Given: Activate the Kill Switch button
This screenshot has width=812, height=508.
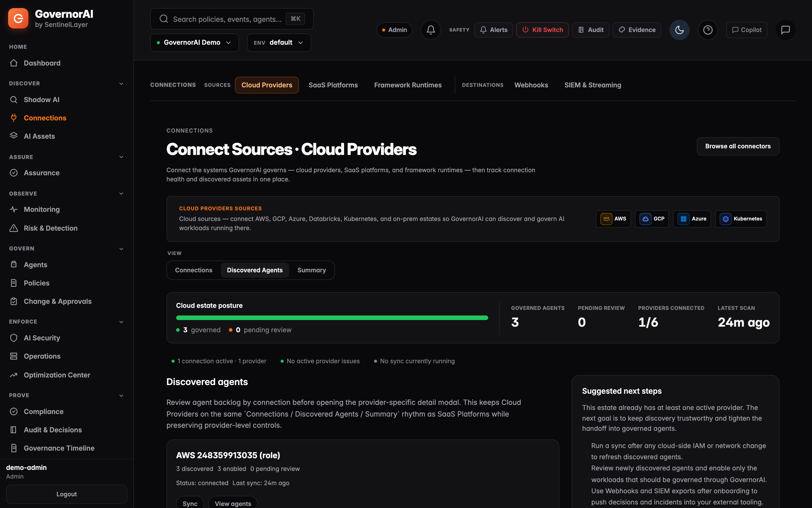Looking at the screenshot, I should tap(542, 30).
